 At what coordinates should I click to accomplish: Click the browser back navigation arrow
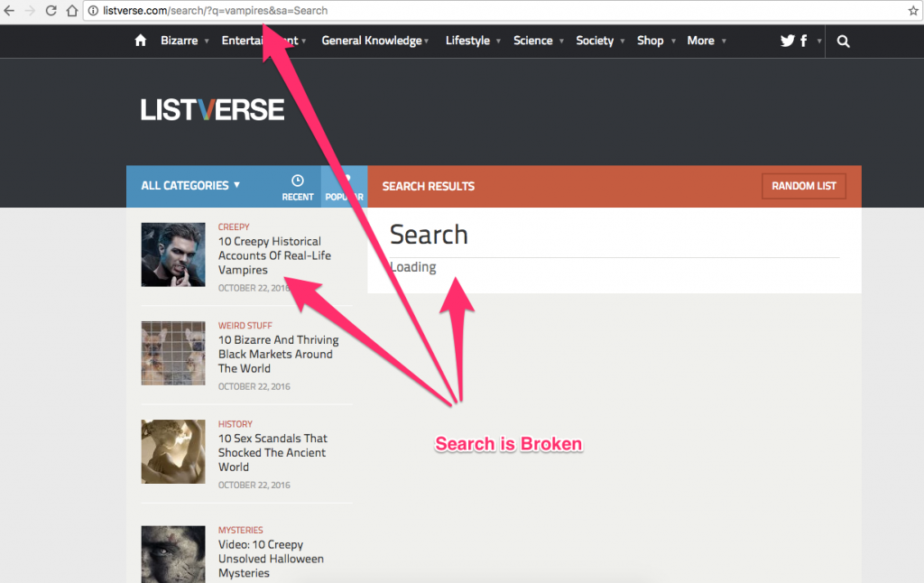[12, 12]
